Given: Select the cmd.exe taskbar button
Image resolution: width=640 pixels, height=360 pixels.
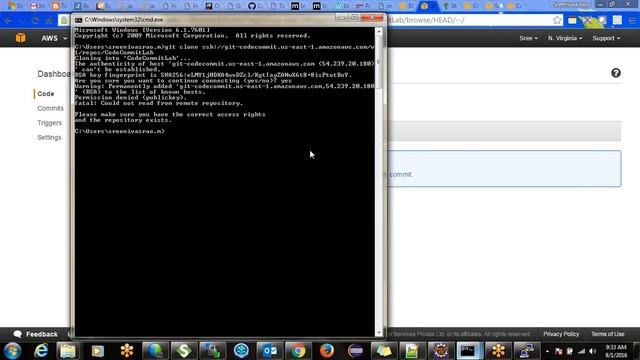Looking at the screenshot, I should (469, 351).
